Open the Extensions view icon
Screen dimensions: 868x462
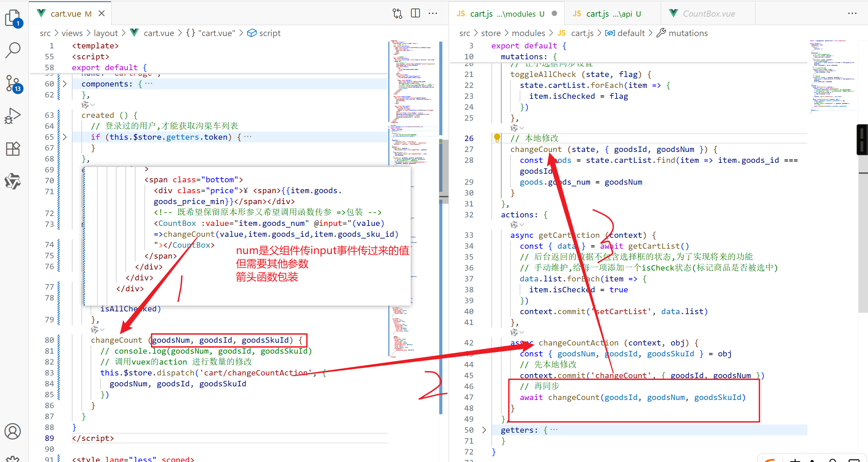point(13,149)
